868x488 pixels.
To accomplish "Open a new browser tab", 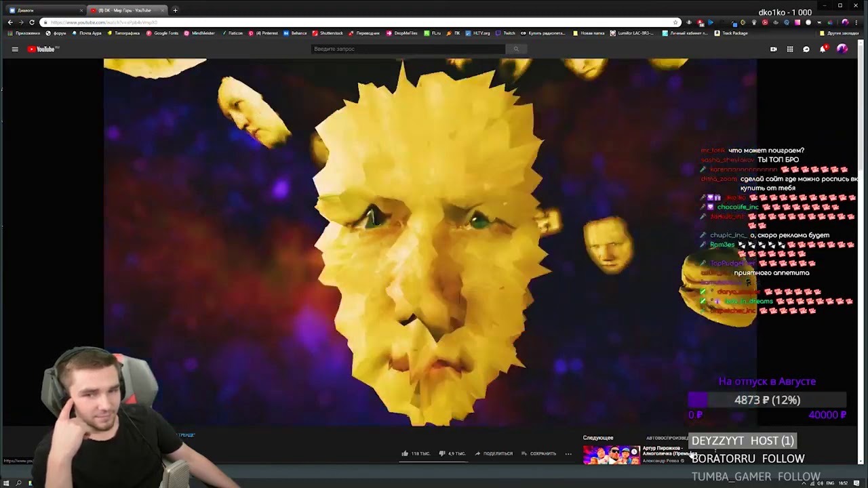I will (x=175, y=10).
